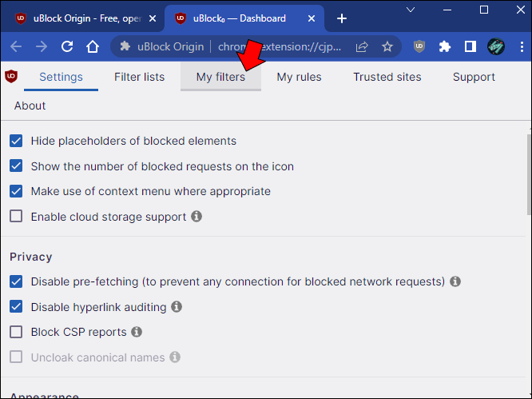
Task: Go back using the browser back arrow
Action: pos(16,46)
